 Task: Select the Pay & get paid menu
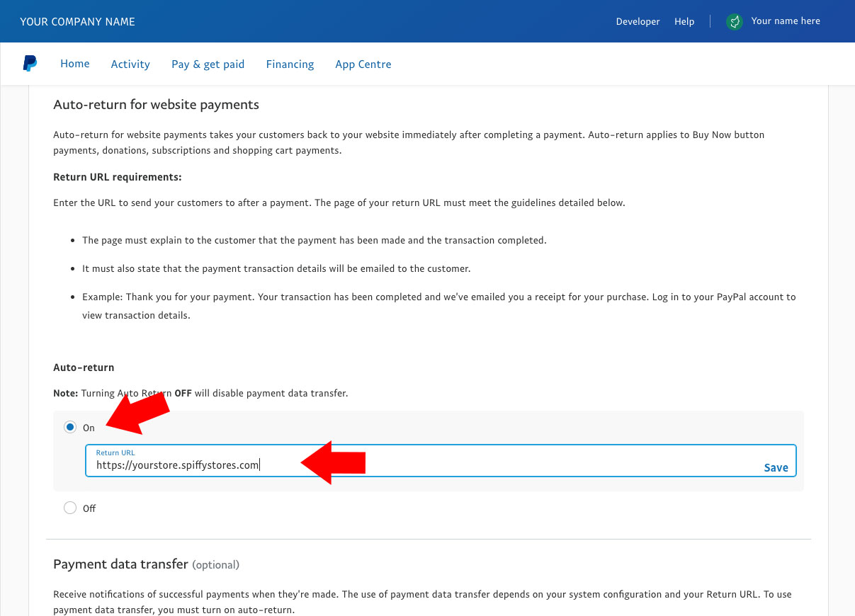coord(208,64)
